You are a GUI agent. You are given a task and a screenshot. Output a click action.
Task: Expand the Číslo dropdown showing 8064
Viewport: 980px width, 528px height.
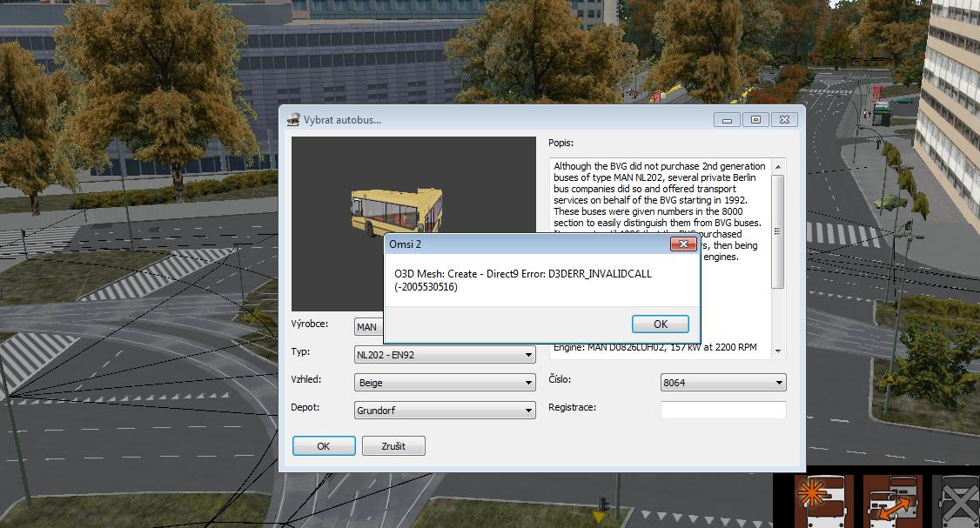[723, 383]
